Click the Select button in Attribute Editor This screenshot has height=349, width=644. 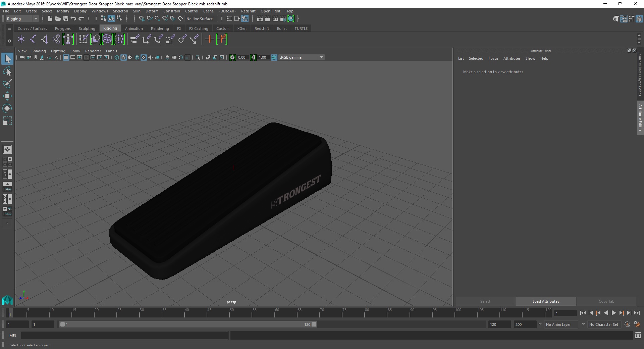point(485,301)
